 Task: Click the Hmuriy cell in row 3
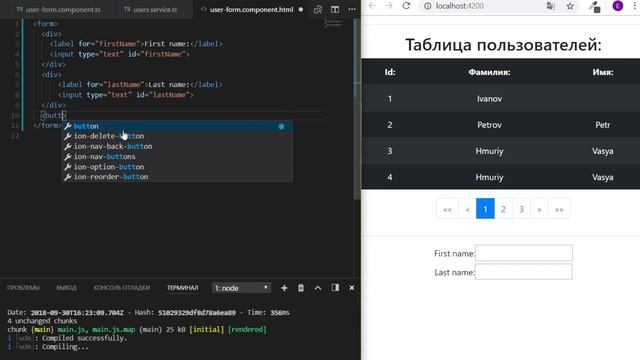tap(489, 151)
